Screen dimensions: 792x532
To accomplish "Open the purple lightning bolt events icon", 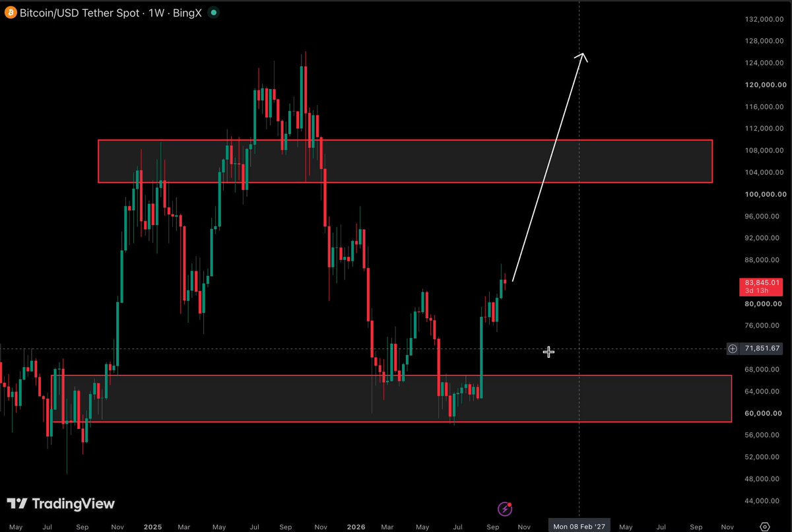I will click(505, 508).
